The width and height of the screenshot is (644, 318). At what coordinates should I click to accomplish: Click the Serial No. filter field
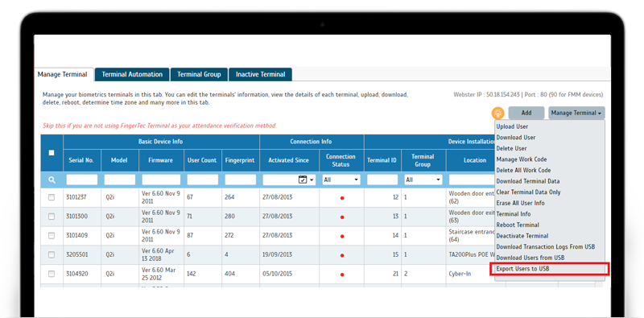pyautogui.click(x=82, y=180)
